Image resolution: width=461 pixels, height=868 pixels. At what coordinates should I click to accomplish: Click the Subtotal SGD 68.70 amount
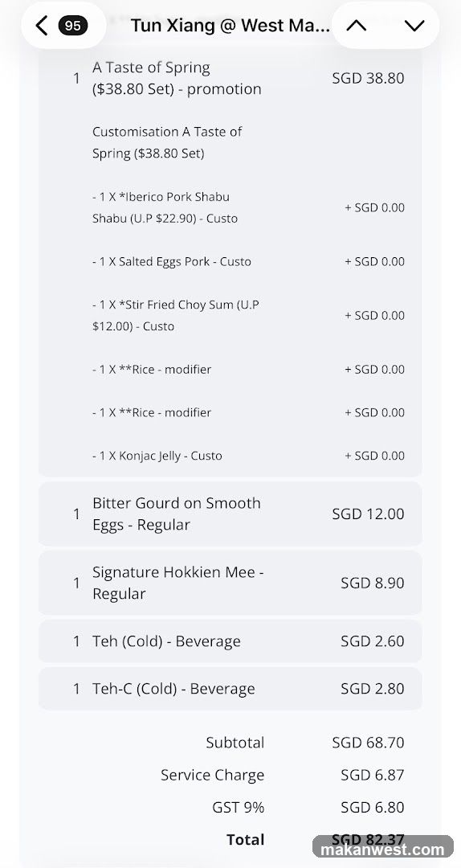click(x=368, y=743)
